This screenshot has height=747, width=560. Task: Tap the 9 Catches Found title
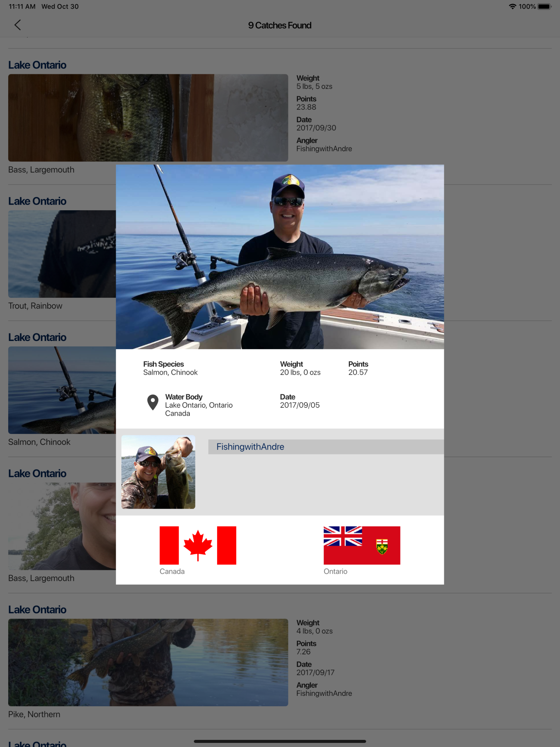(x=279, y=25)
